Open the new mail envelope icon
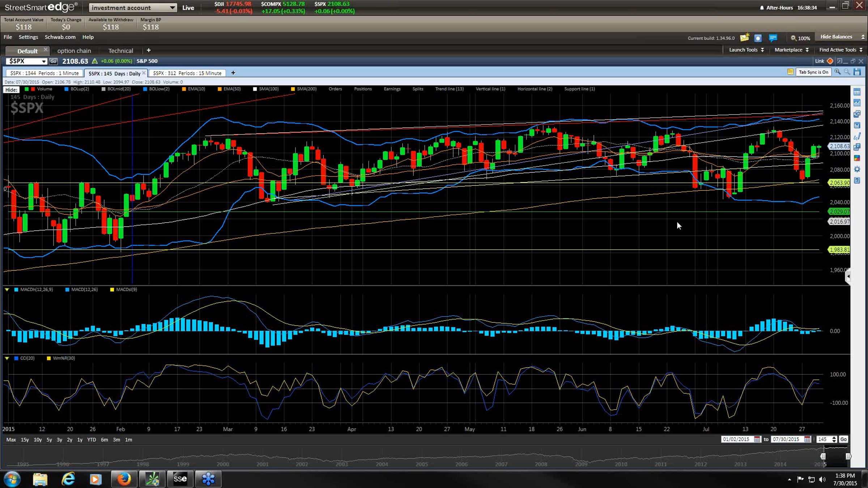Viewport: 868px width, 488px height. click(x=744, y=38)
